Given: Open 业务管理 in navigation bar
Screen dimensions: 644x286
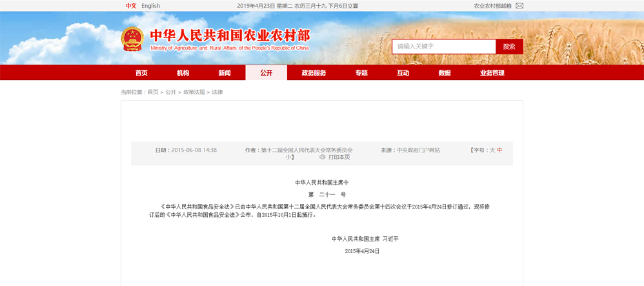Looking at the screenshot, I should click(x=492, y=73).
